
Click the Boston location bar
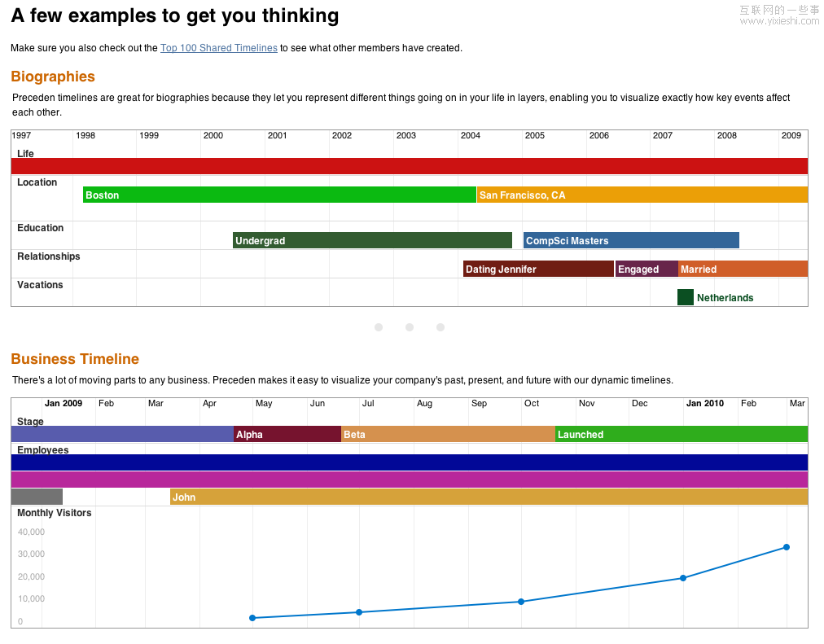pyautogui.click(x=279, y=195)
